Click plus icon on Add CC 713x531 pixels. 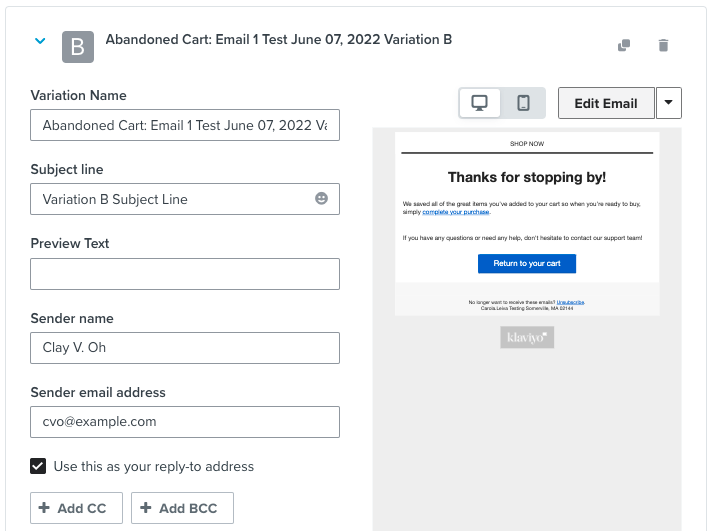tap(44, 508)
